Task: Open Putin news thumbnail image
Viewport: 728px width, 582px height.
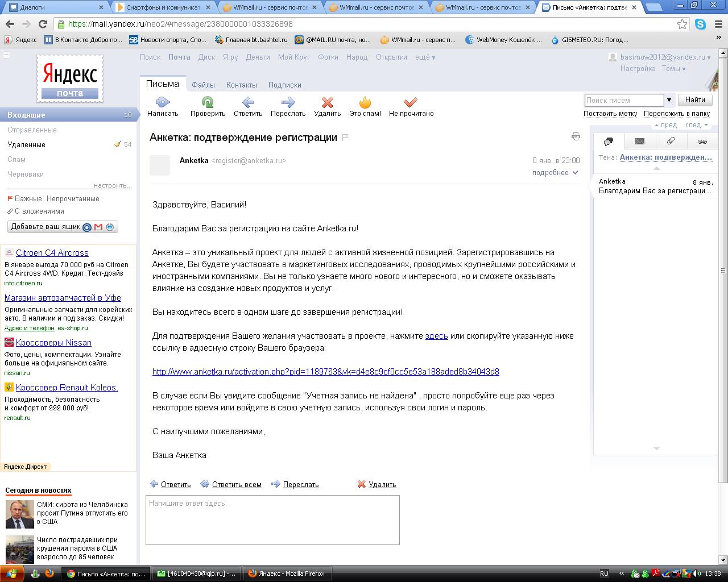Action: coord(20,514)
